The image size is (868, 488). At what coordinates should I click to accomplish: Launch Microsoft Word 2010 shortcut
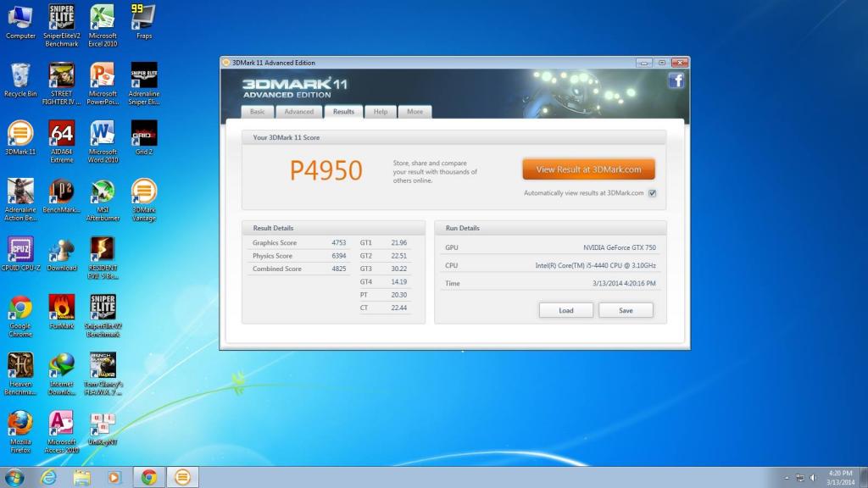click(x=103, y=141)
